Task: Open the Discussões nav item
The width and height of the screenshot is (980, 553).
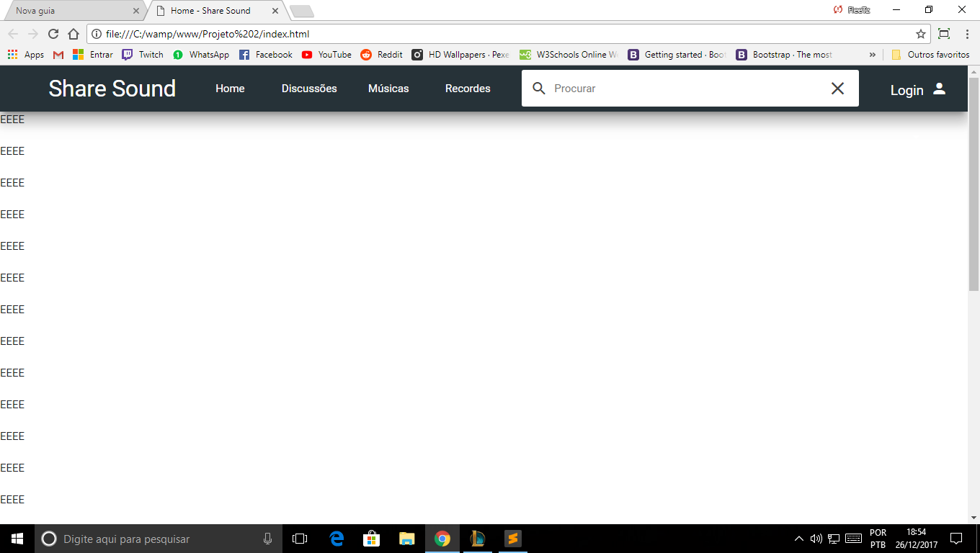Action: pos(309,89)
